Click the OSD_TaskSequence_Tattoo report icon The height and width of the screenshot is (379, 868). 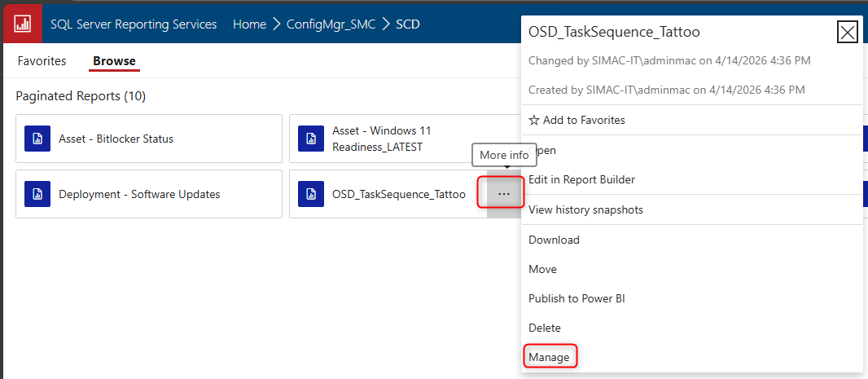[311, 194]
